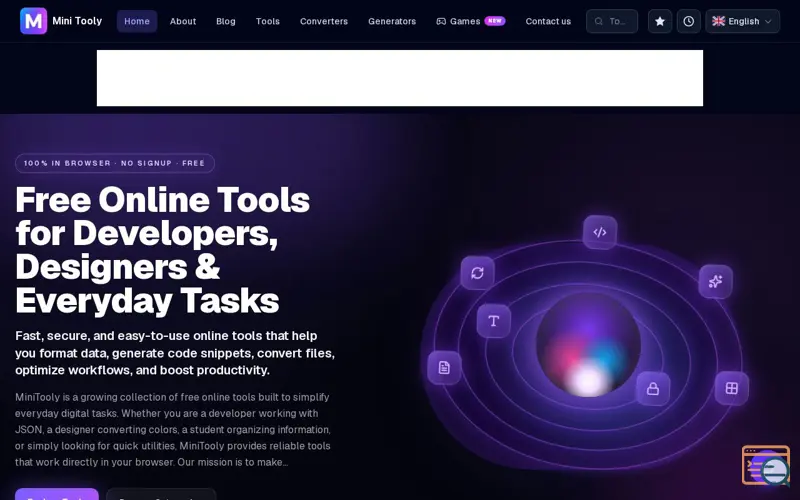Click the NEW badge next to Games

(494, 21)
